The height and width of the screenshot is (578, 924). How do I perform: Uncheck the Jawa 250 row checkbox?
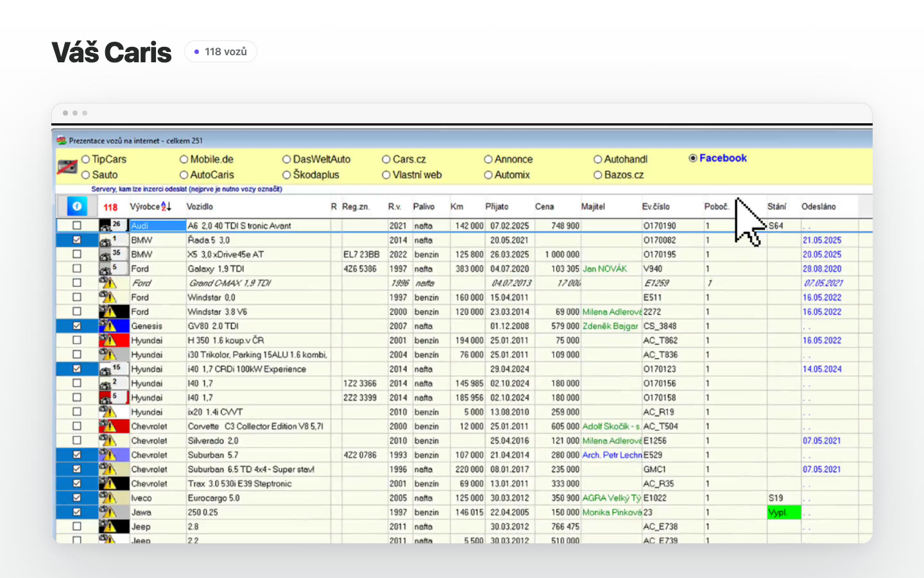coord(77,512)
